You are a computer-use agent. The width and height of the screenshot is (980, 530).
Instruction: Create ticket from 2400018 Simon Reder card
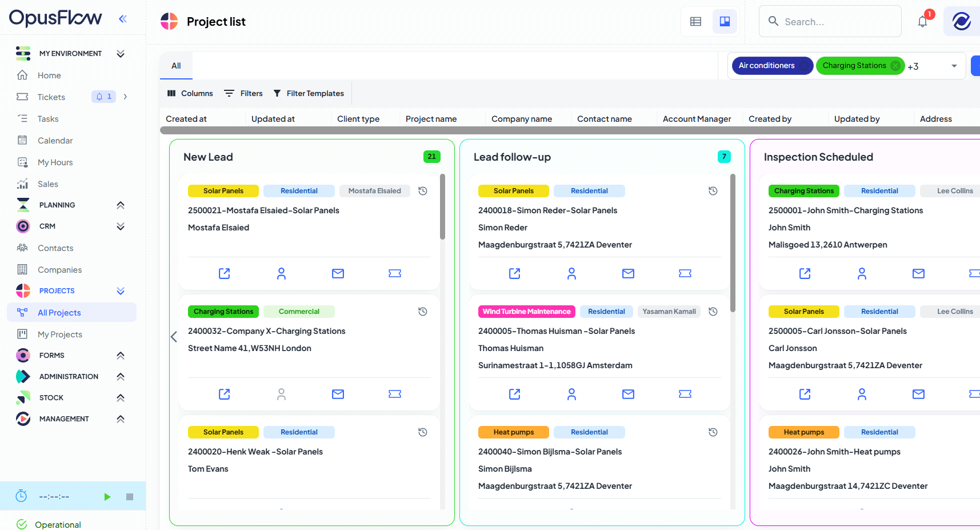click(685, 273)
